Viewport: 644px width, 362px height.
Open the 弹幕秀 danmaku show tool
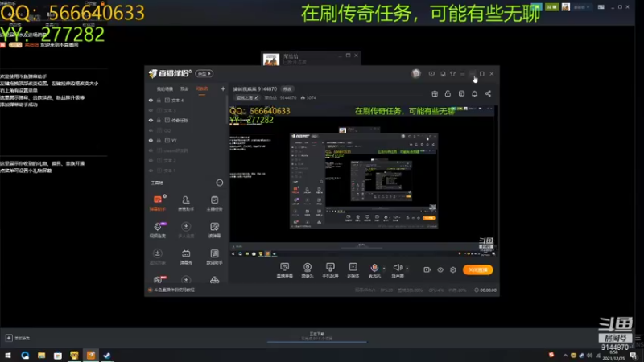point(186,257)
